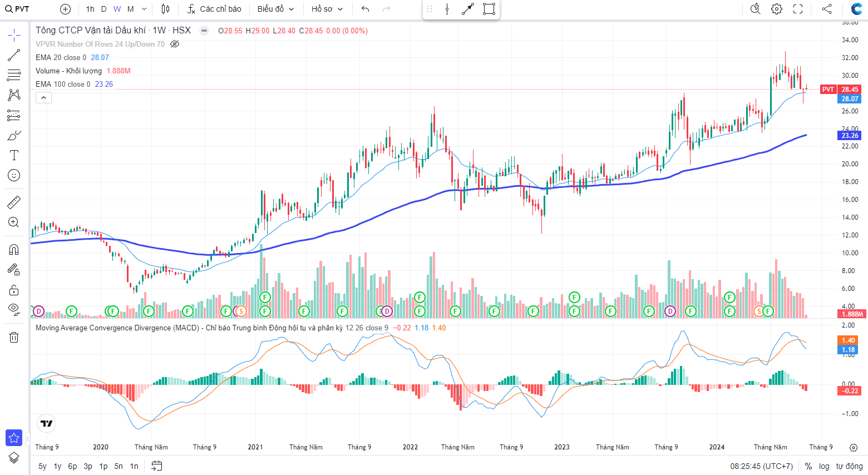Add symbol to compare with plus icon
The width and height of the screenshot is (868, 475).
pyautogui.click(x=65, y=9)
